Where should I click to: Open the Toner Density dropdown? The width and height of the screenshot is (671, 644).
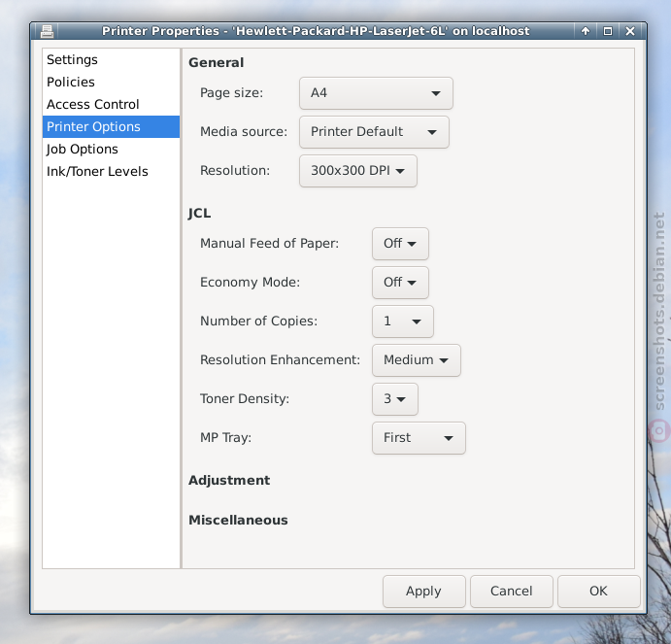click(x=395, y=399)
